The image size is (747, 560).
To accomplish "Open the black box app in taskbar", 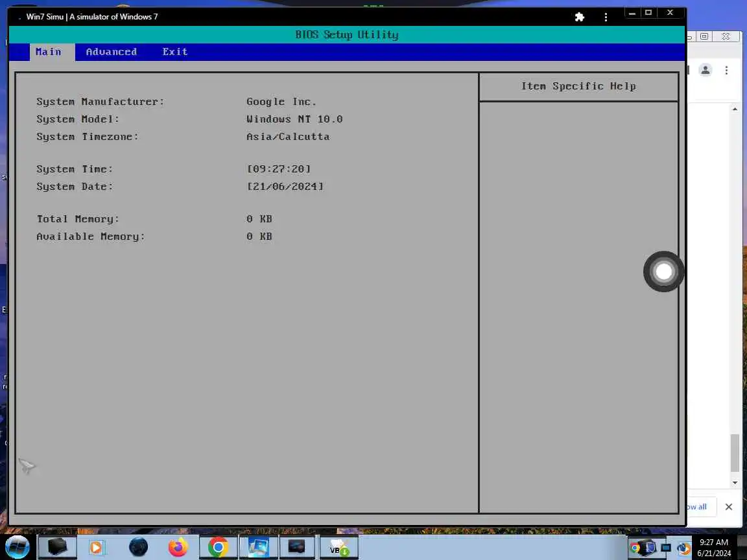I will 56,547.
